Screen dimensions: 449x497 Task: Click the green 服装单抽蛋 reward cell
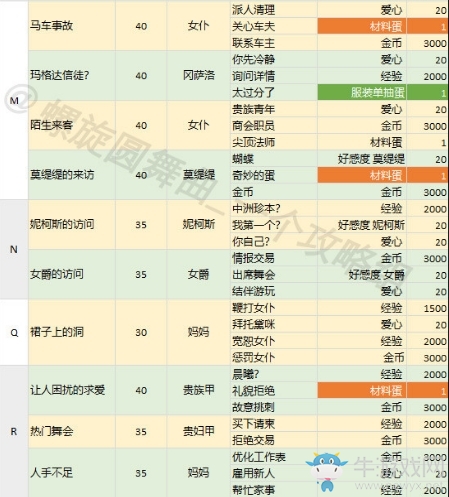(x=362, y=92)
